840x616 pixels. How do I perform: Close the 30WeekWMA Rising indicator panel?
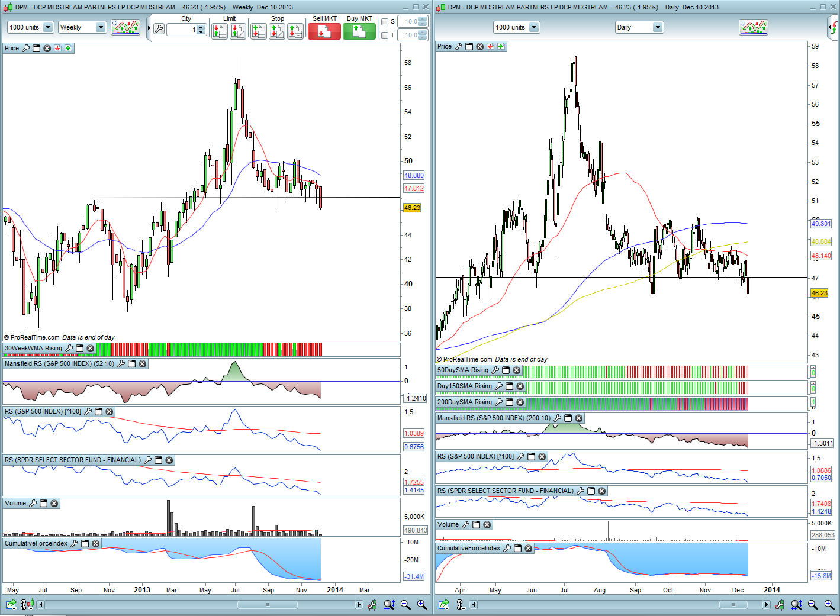click(91, 349)
